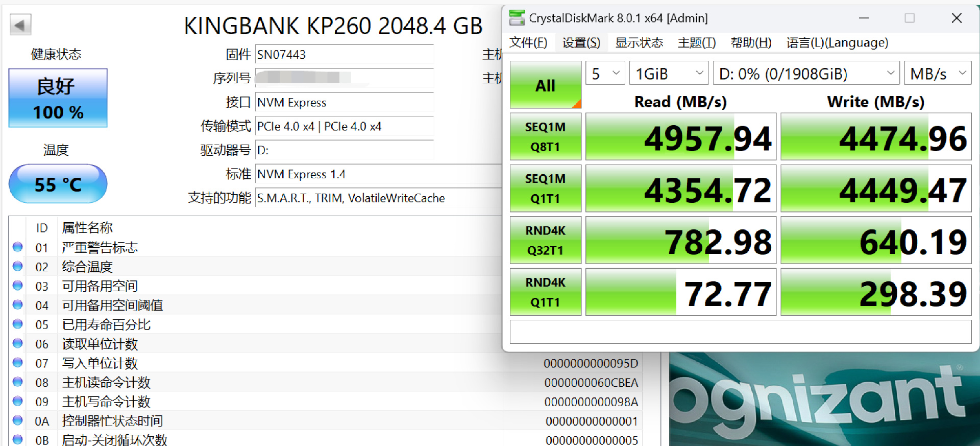980x446 pixels.
Task: Click the 55 °C temperature indicator
Action: click(58, 184)
